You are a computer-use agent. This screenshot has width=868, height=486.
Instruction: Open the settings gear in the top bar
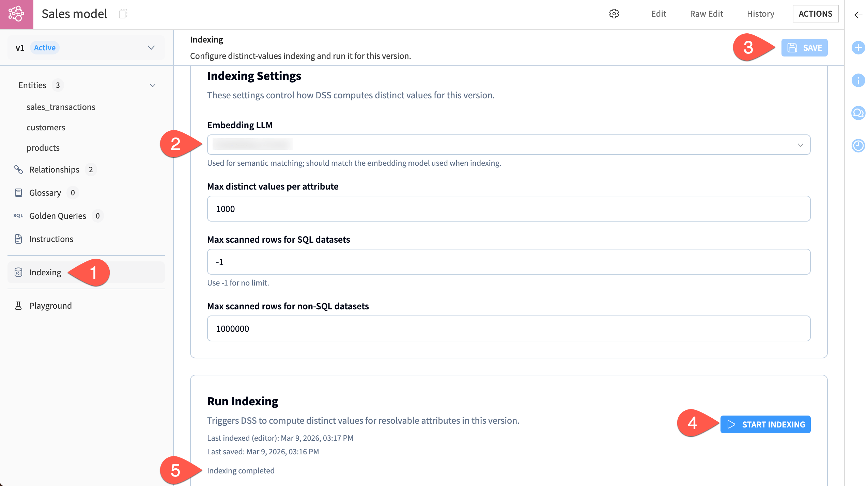[614, 14]
